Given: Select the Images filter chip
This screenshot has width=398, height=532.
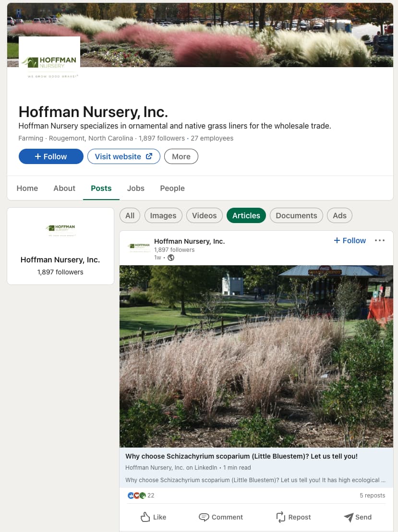Looking at the screenshot, I should click(x=163, y=215).
